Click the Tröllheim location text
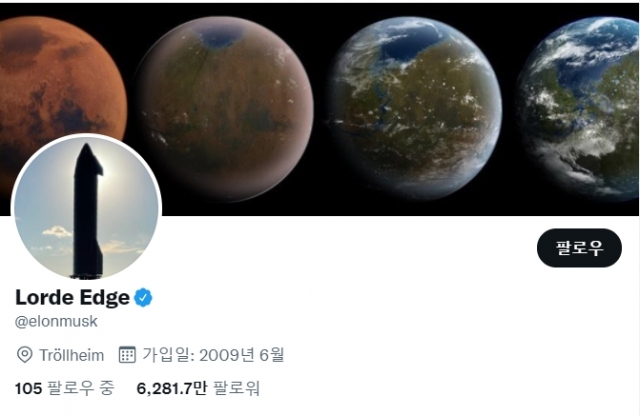640x416 pixels. pyautogui.click(x=71, y=355)
